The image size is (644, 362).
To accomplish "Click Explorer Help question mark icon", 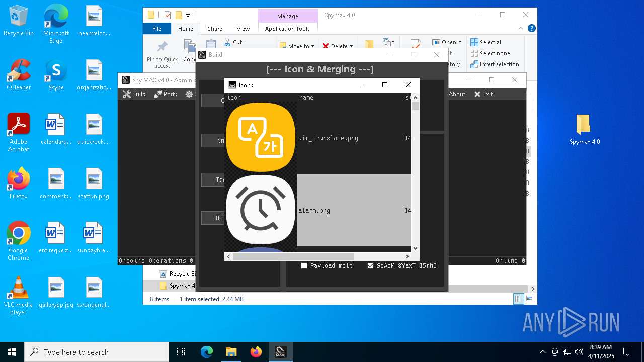I will tap(532, 29).
